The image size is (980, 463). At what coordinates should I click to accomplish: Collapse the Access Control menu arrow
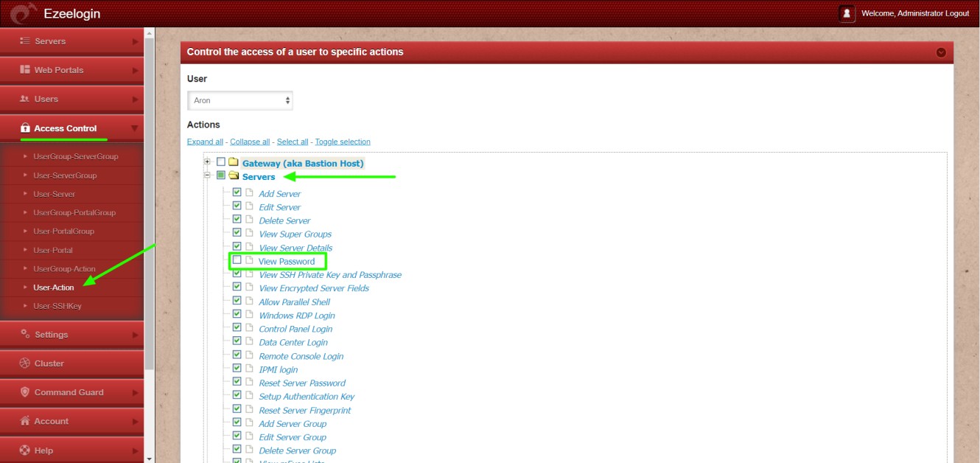[134, 128]
